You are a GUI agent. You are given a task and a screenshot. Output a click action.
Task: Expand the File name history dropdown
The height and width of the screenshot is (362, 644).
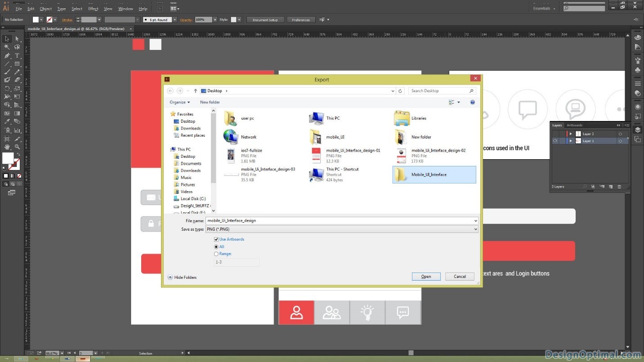pos(475,221)
